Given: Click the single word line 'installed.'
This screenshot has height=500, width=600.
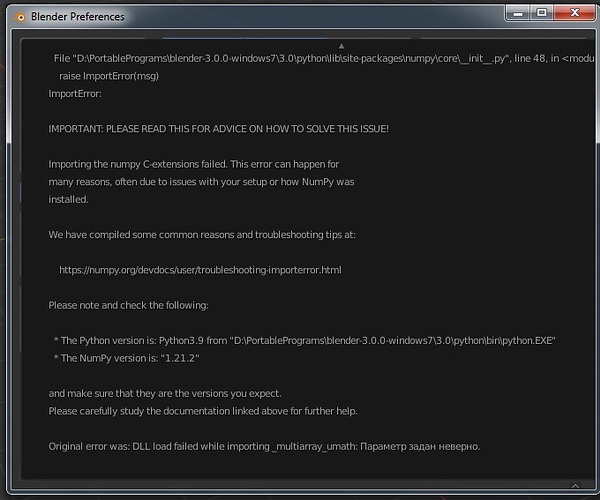Looking at the screenshot, I should [68, 199].
